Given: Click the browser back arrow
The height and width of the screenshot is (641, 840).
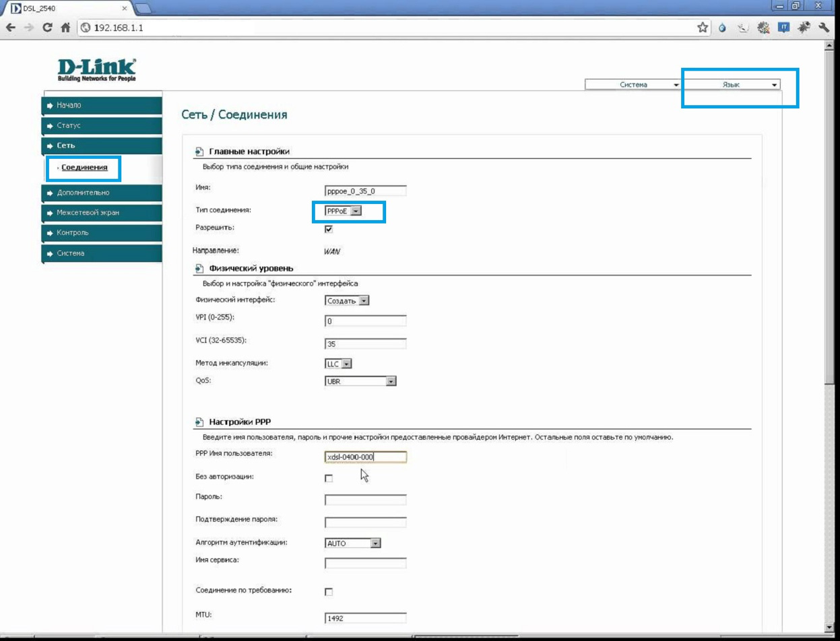Looking at the screenshot, I should coord(9,28).
